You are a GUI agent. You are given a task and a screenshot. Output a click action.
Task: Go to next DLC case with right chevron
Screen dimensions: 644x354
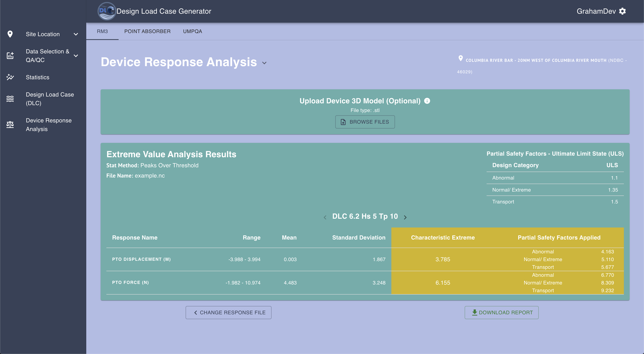(405, 217)
